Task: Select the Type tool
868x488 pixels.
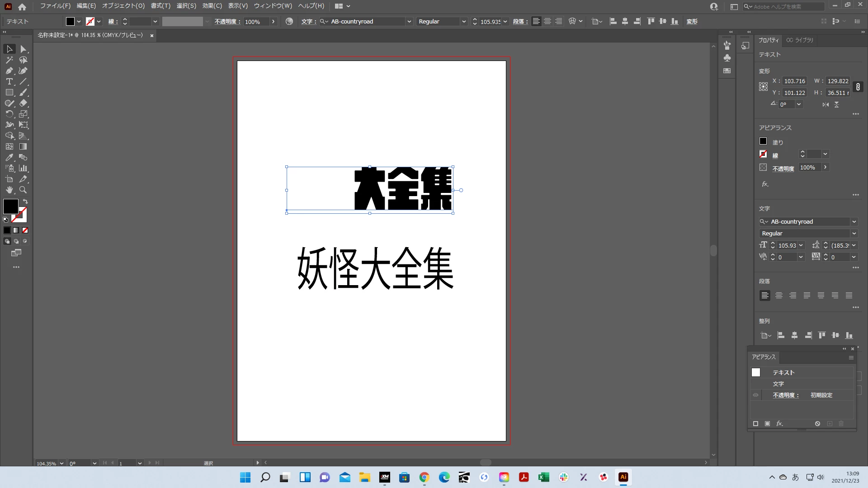Action: tap(9, 82)
